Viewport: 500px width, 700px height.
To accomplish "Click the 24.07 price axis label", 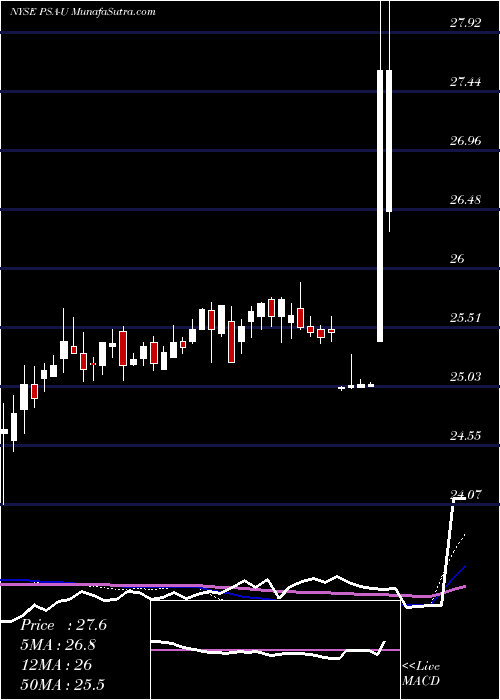I will pos(465,494).
